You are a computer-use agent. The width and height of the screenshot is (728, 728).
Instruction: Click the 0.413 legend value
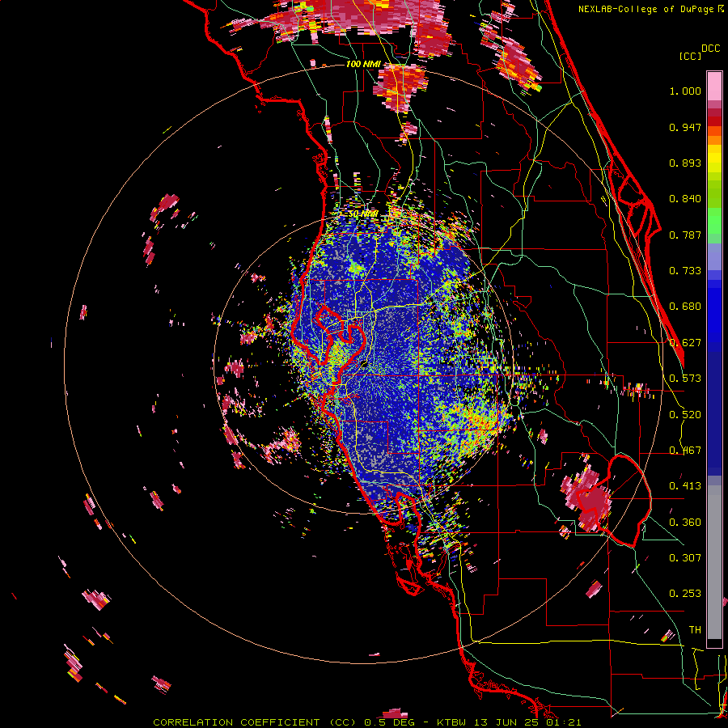pos(685,486)
